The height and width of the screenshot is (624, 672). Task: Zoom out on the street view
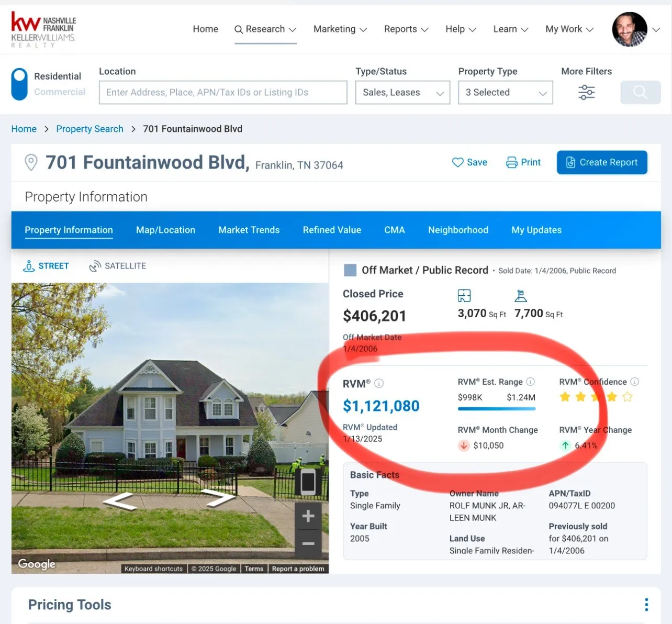pos(308,543)
